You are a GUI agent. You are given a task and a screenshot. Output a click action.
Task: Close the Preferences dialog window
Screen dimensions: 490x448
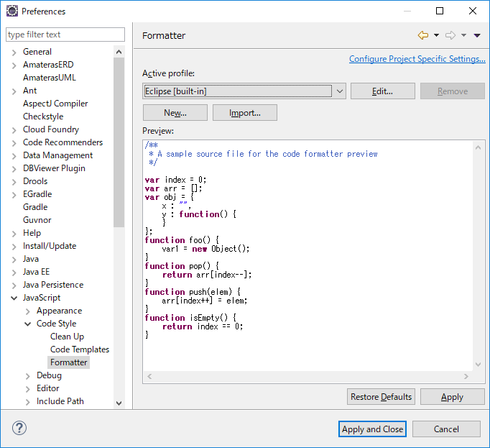[x=473, y=11]
